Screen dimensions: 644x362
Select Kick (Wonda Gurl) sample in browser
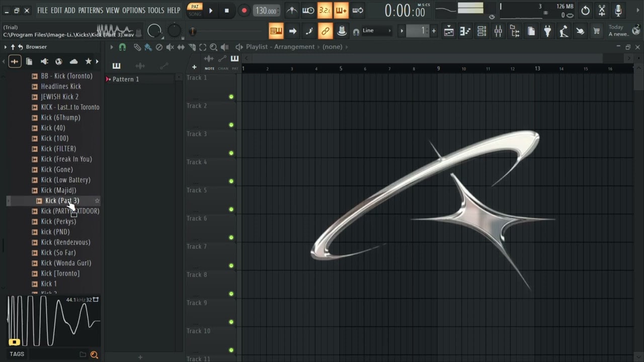tap(66, 263)
